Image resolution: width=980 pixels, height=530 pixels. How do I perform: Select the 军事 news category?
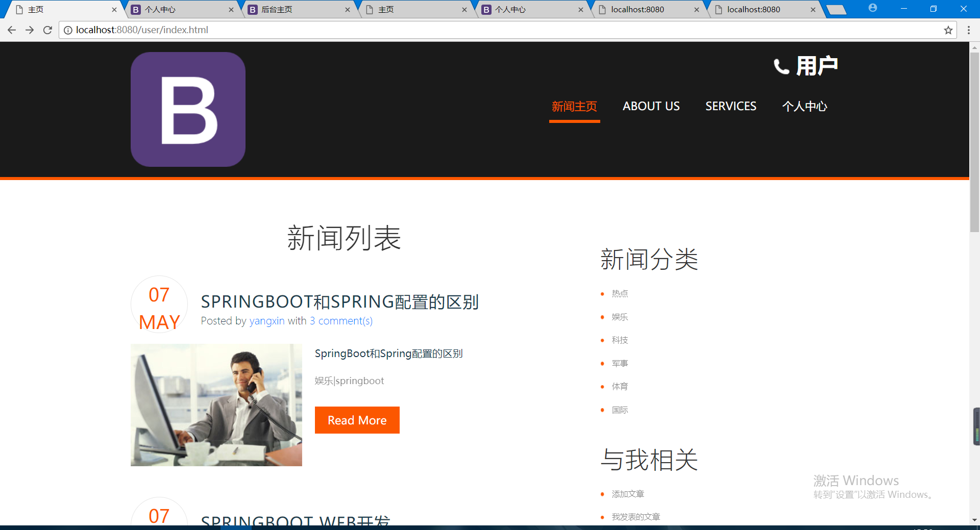click(x=620, y=364)
